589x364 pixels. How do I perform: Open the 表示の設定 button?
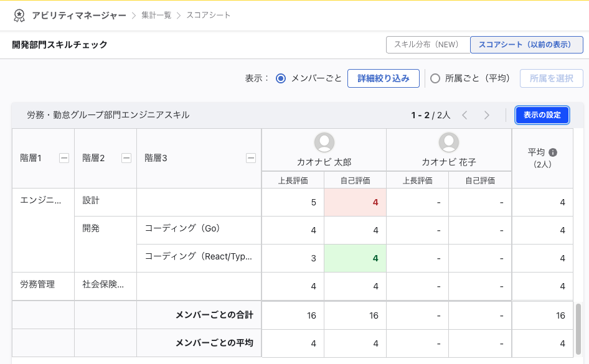click(x=542, y=115)
